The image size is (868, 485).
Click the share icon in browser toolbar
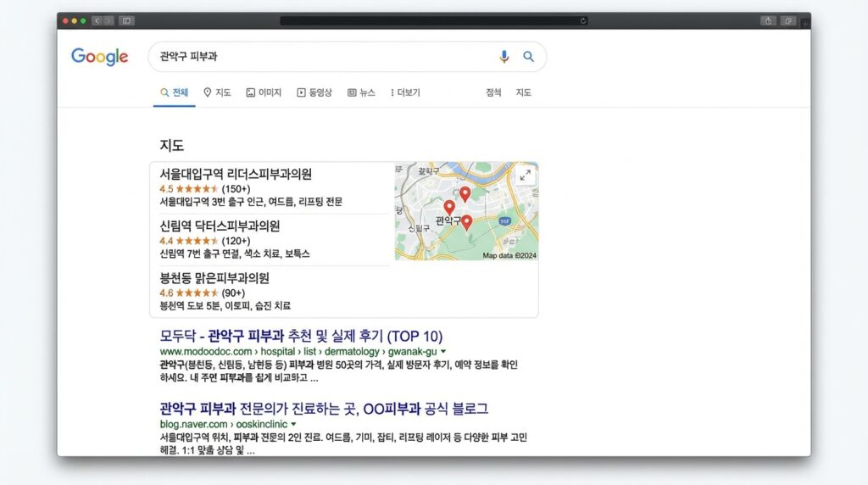[768, 21]
